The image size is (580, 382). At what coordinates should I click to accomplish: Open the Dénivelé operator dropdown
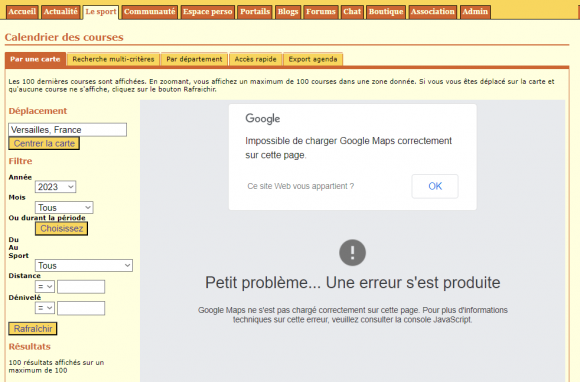click(45, 308)
